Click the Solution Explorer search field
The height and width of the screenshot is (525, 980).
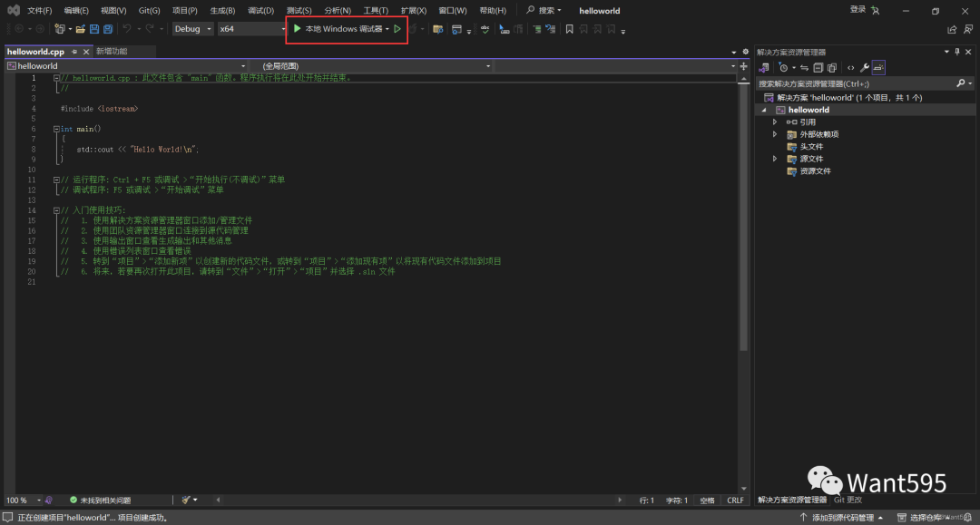tap(853, 83)
